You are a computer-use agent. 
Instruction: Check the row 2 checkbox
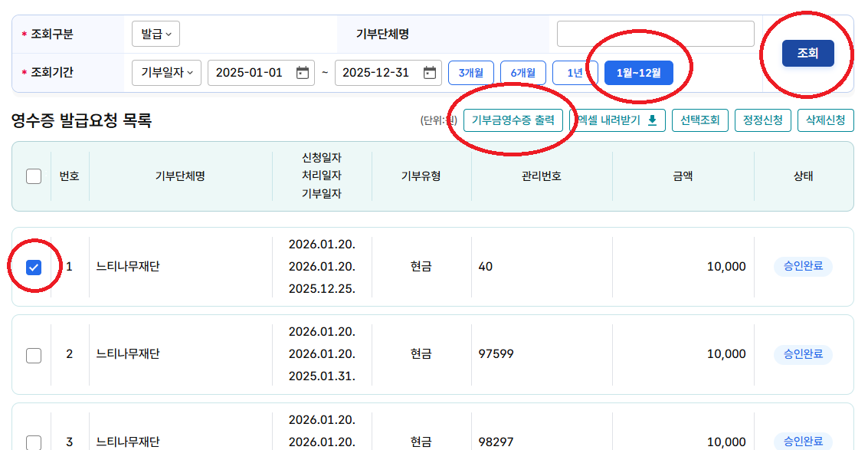pyautogui.click(x=34, y=355)
